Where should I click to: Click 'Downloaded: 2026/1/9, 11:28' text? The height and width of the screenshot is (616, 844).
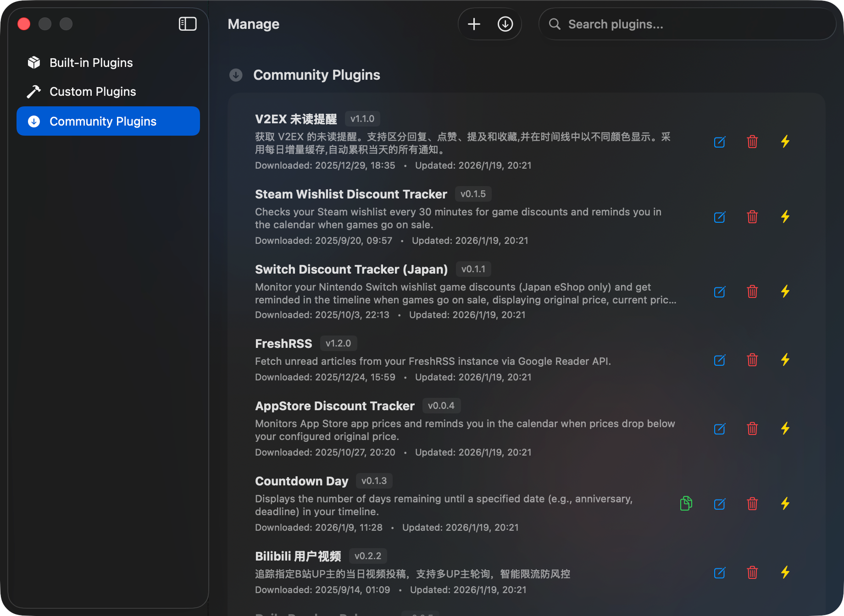319,528
